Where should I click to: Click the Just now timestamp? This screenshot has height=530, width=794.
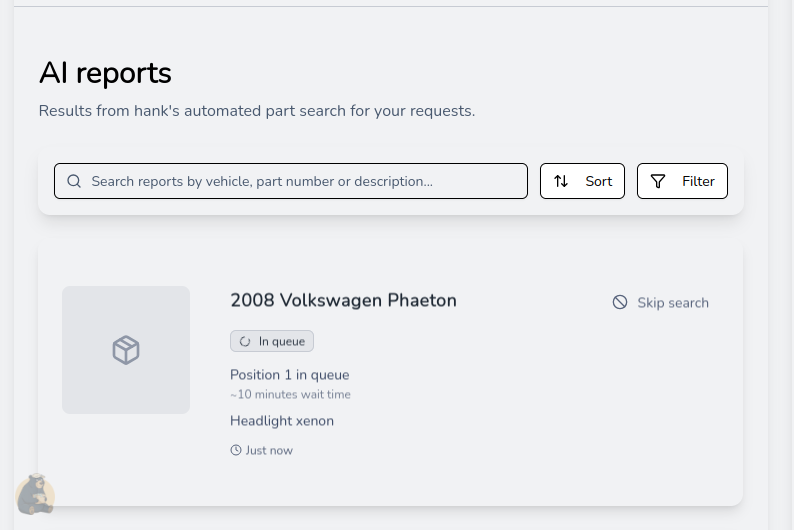click(269, 450)
